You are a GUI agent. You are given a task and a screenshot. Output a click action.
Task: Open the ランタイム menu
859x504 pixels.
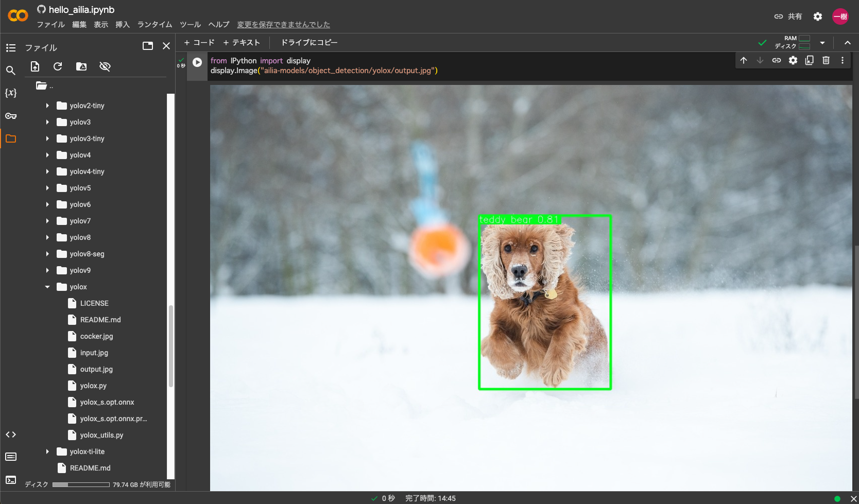coord(154,25)
